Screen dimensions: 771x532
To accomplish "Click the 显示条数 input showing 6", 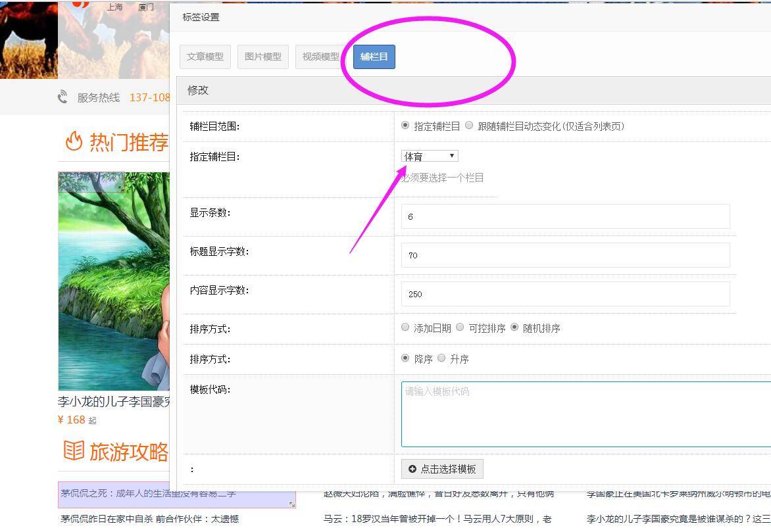I will tap(566, 216).
